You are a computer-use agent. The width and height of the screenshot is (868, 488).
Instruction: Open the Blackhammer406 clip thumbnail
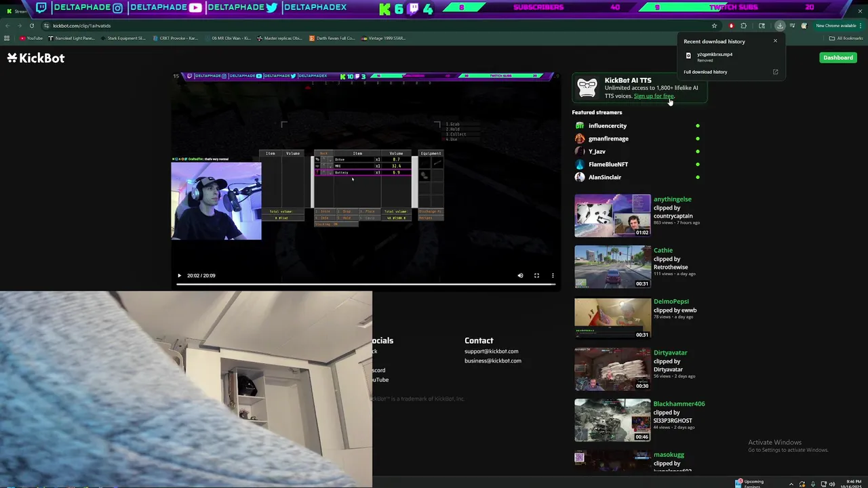(x=612, y=420)
